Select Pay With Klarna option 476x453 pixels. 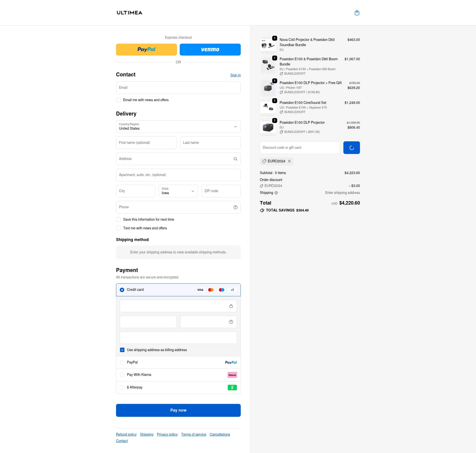tap(122, 375)
